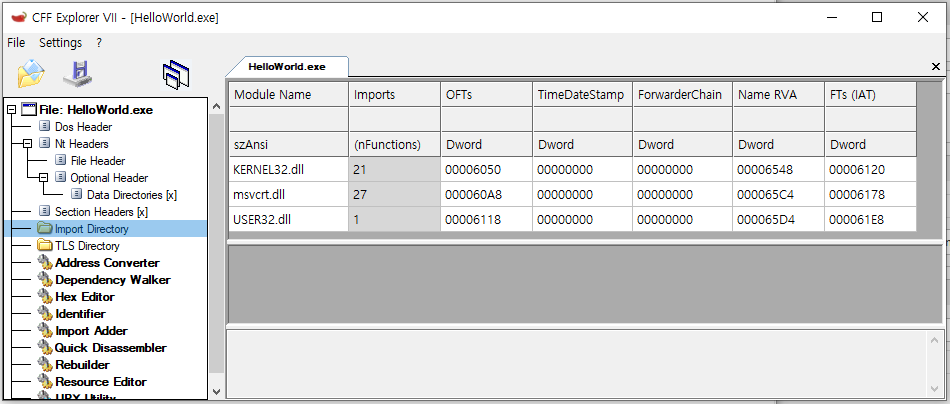Click the Section Headers page icon
The image size is (950, 404).
pos(45,212)
